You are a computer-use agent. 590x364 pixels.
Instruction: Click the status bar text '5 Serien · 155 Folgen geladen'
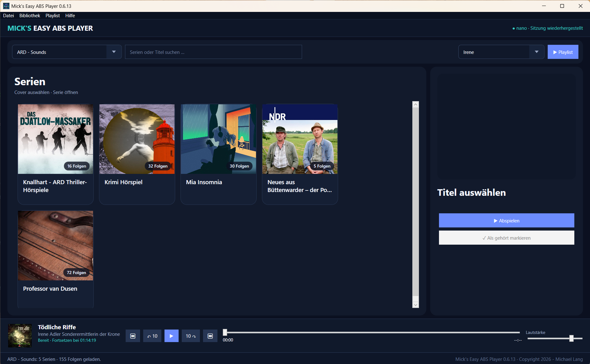(x=70, y=359)
